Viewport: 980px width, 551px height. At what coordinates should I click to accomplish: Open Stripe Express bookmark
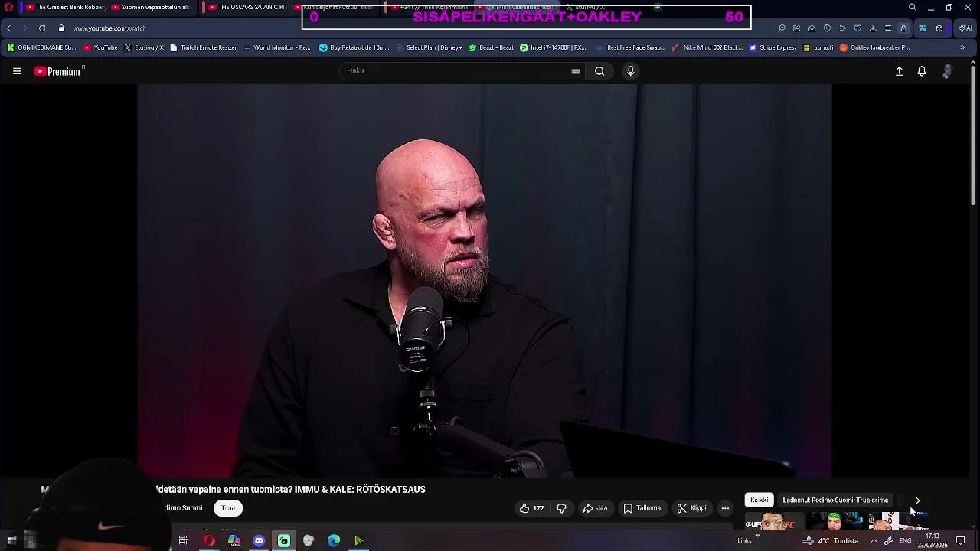(x=773, y=47)
